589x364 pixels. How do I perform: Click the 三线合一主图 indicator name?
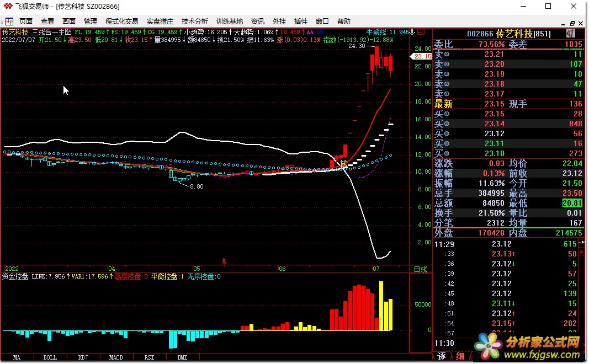pyautogui.click(x=52, y=33)
